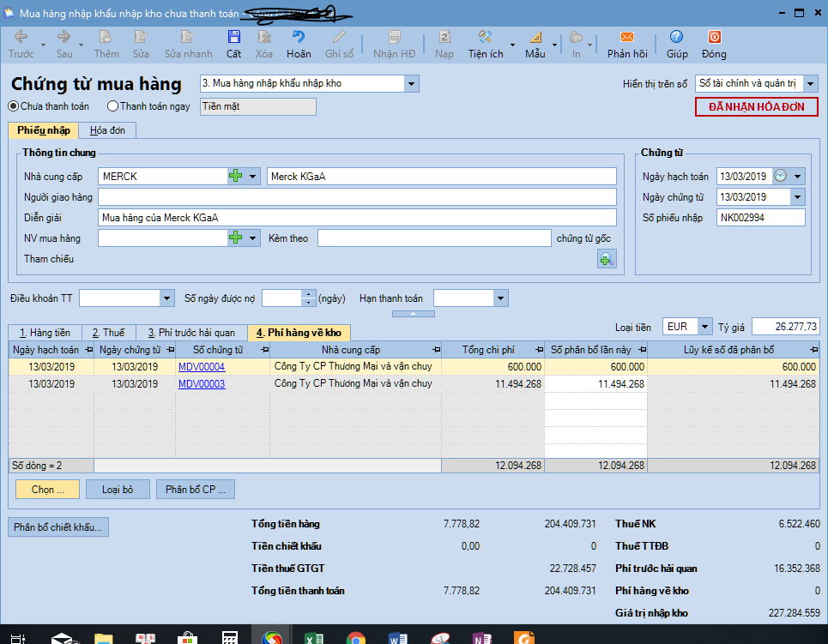
Task: Increase Số ngày được nợ with up arrow
Action: pos(308,294)
